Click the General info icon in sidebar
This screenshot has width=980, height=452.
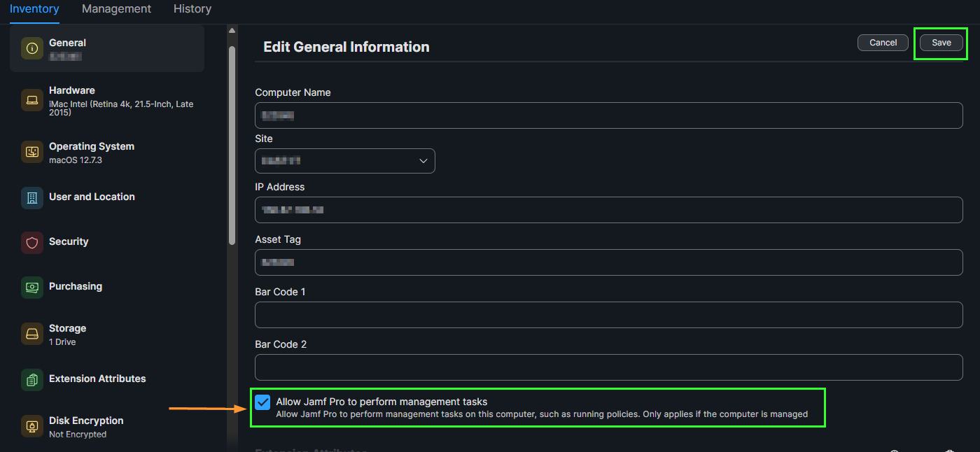pos(32,48)
